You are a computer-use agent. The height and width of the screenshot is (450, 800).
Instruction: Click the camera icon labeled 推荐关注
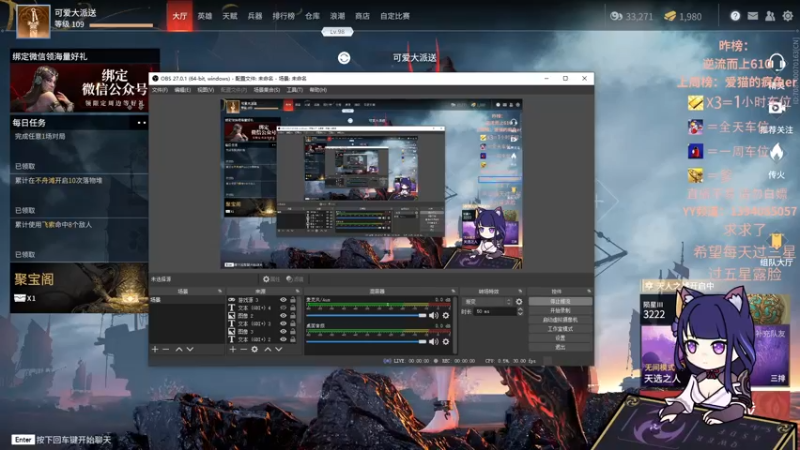point(777,108)
